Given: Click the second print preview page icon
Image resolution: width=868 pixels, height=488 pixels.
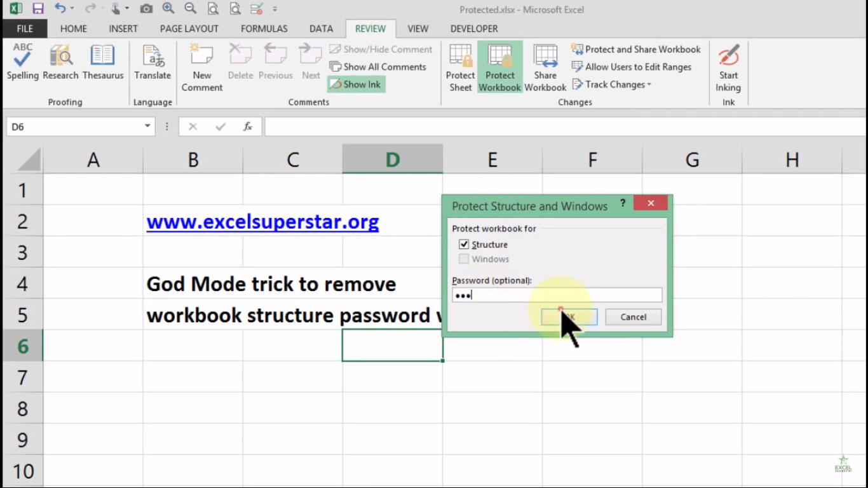Looking at the screenshot, I should [x=235, y=9].
